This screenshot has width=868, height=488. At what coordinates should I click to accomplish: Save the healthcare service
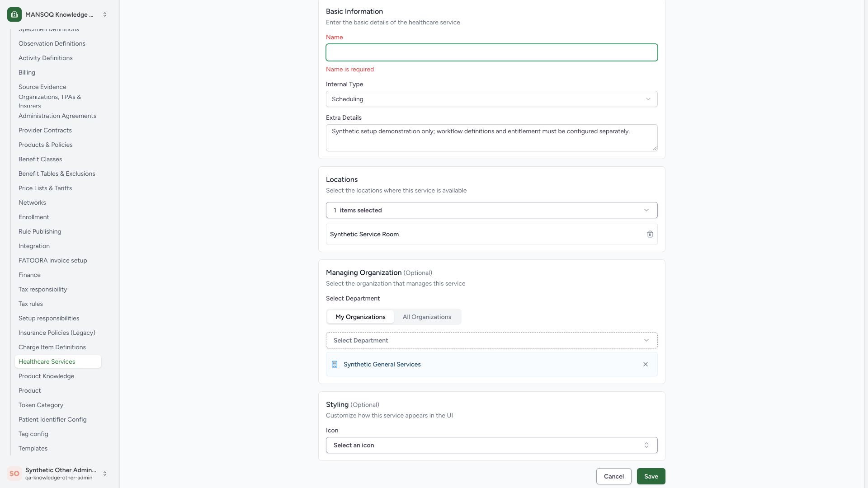pos(651,476)
